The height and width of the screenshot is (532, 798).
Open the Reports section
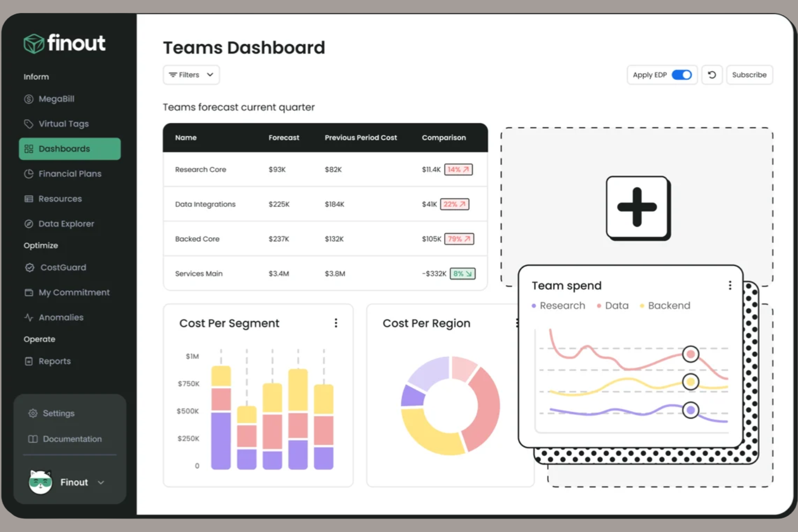point(54,361)
